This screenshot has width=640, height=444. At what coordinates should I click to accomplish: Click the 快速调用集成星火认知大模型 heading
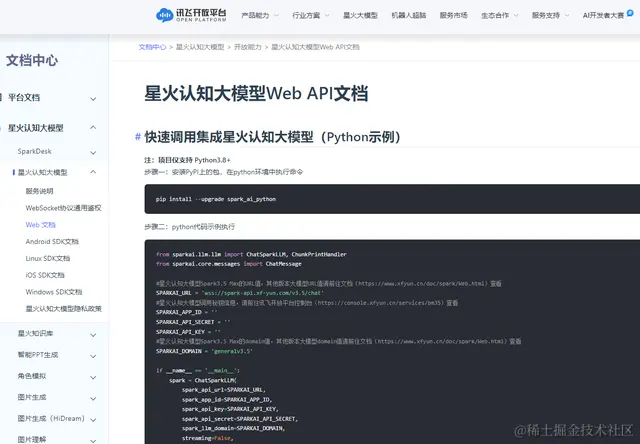click(272, 137)
